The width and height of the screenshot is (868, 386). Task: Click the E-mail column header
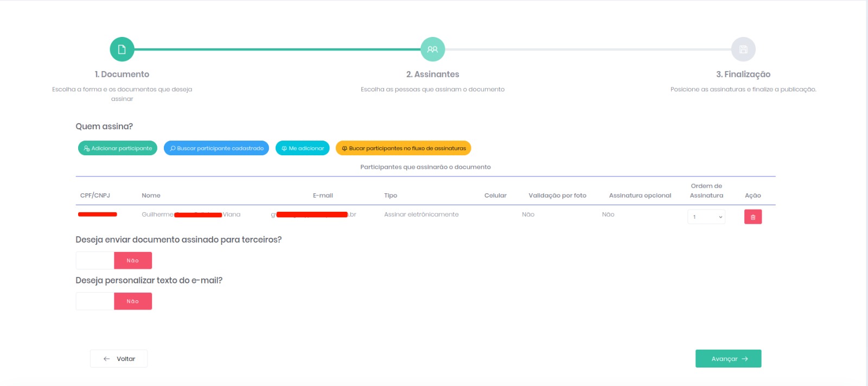click(323, 195)
